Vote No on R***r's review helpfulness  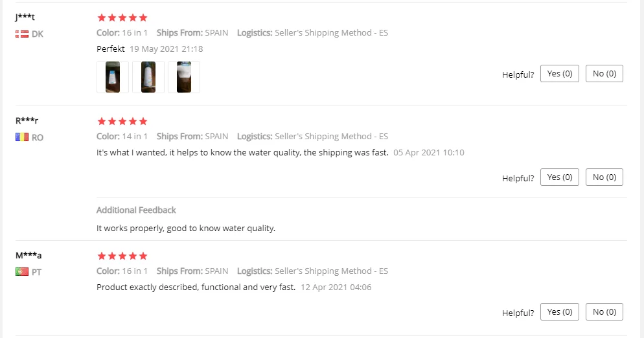(604, 177)
